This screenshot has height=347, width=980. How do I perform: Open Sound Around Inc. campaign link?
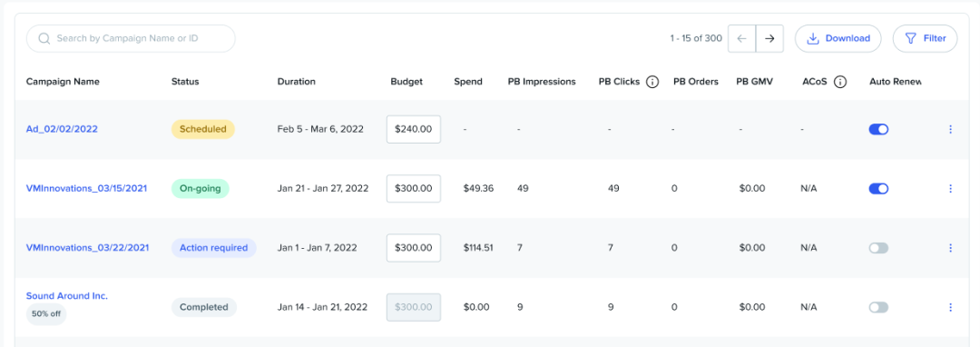tap(67, 296)
